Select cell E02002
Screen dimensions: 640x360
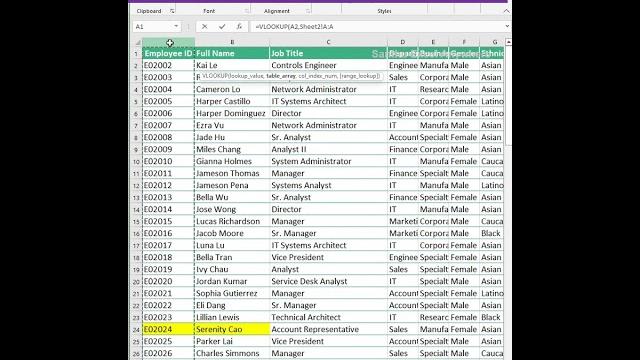[x=168, y=65]
